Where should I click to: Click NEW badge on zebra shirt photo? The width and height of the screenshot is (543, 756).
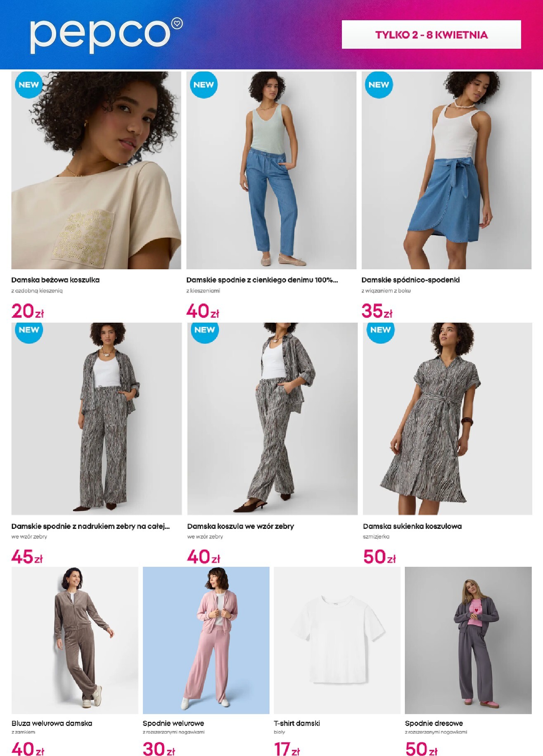pos(204,330)
